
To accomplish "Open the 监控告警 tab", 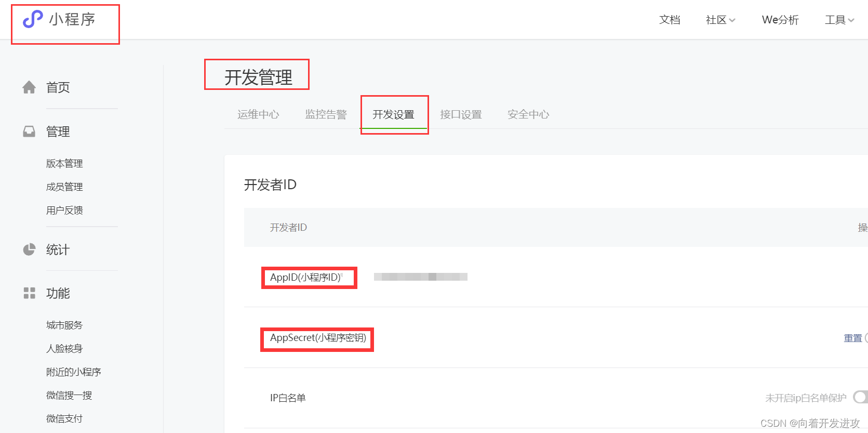I will (326, 114).
